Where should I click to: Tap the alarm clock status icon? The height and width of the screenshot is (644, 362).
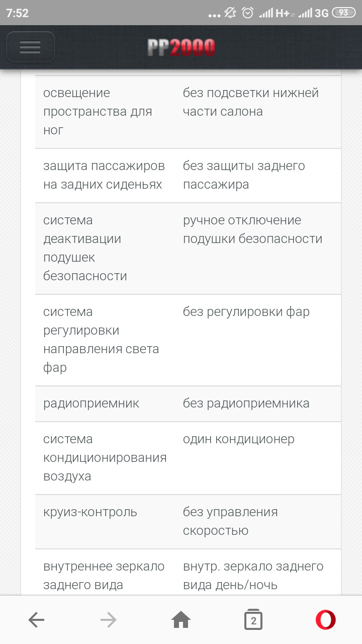pos(247,13)
